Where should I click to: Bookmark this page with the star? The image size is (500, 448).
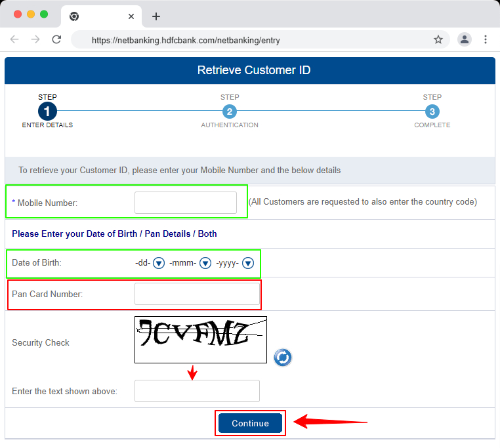tap(438, 39)
